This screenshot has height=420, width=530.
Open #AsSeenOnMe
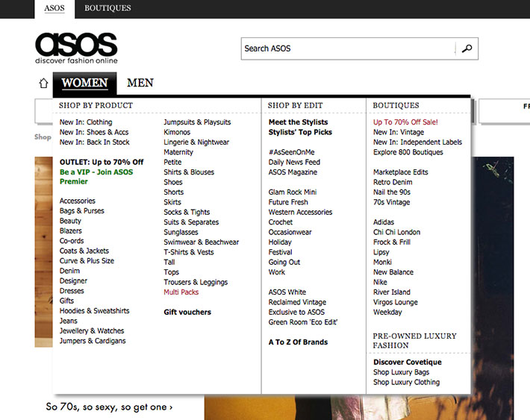click(x=292, y=152)
